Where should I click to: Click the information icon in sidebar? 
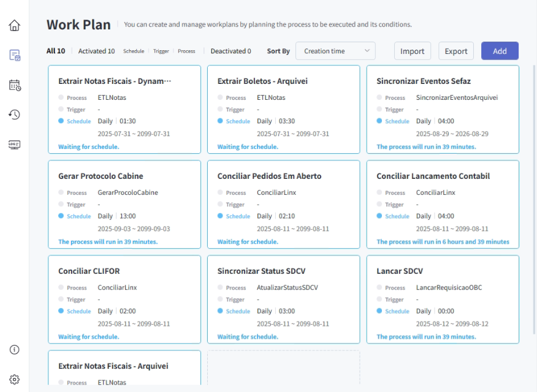pos(15,350)
